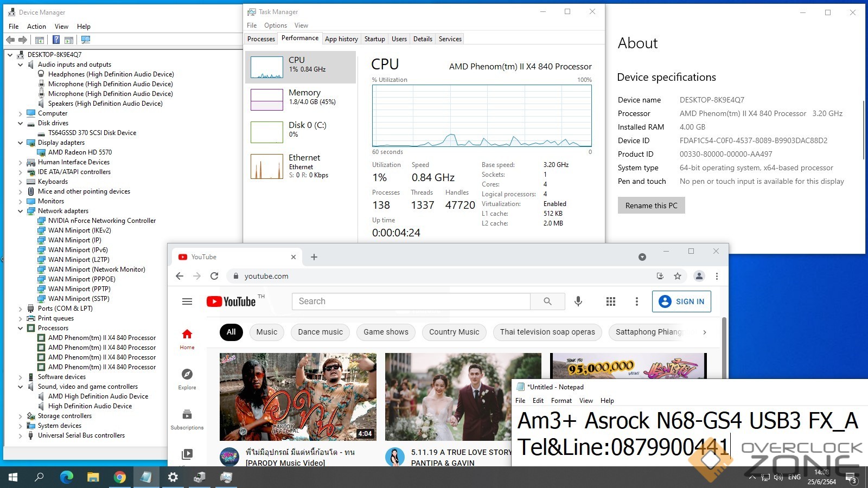Open the Action menu in Device Manager
This screenshot has width=868, height=488.
coord(36,27)
